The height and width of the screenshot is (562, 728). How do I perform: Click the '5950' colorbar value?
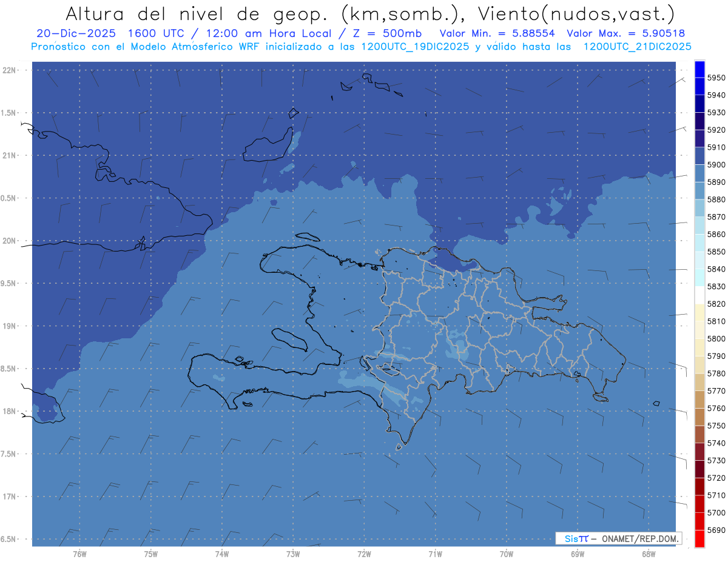(x=716, y=78)
